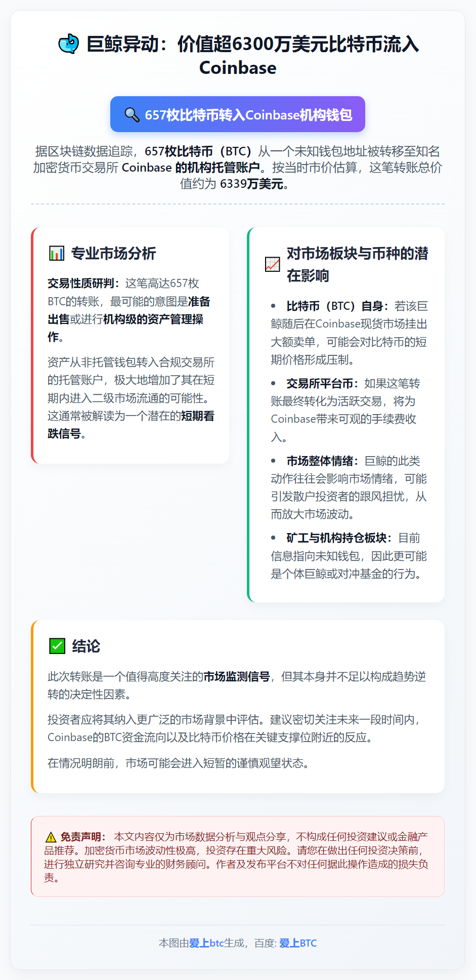The height and width of the screenshot is (980, 476).
Task: Click the 据区块链数据追踪 intro paragraph
Action: pyautogui.click(x=238, y=168)
